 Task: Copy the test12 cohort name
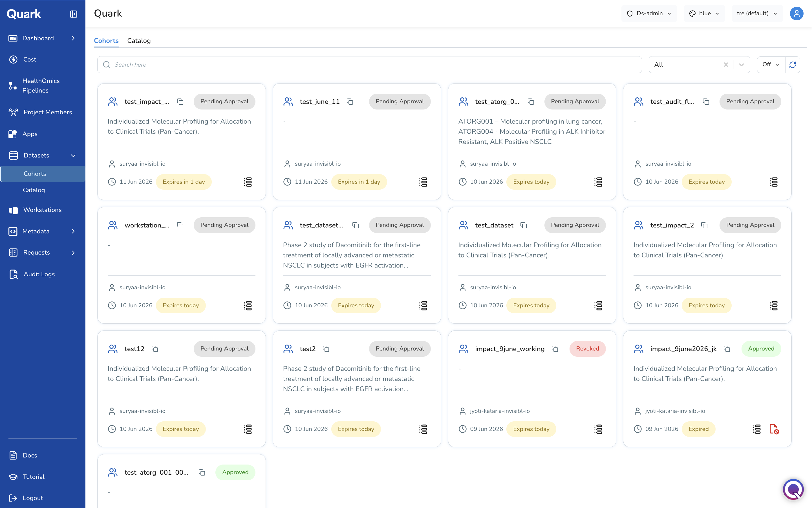click(x=155, y=349)
